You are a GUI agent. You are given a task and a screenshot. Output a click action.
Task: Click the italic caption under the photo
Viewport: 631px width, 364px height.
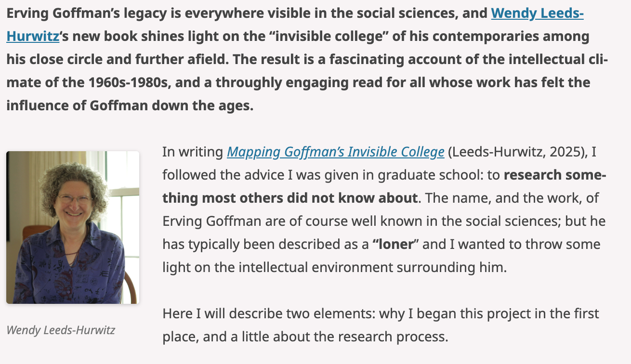(x=61, y=330)
